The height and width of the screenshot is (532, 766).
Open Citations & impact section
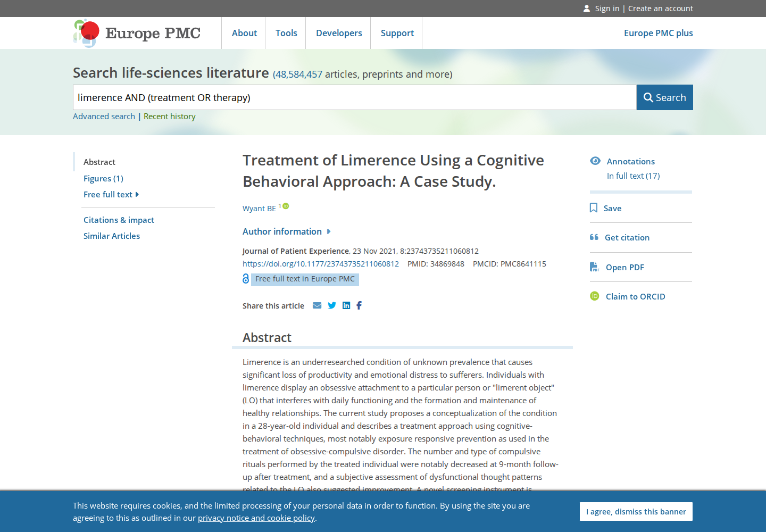tap(119, 220)
